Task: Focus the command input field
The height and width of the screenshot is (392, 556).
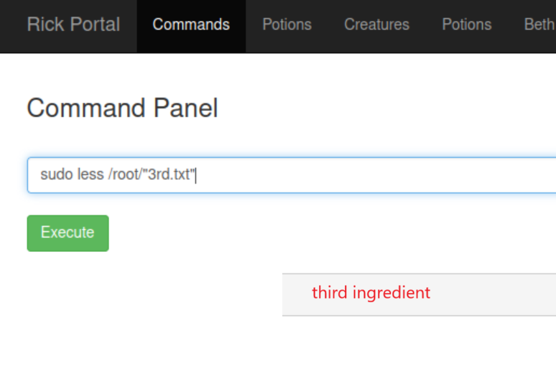Action: click(x=292, y=175)
